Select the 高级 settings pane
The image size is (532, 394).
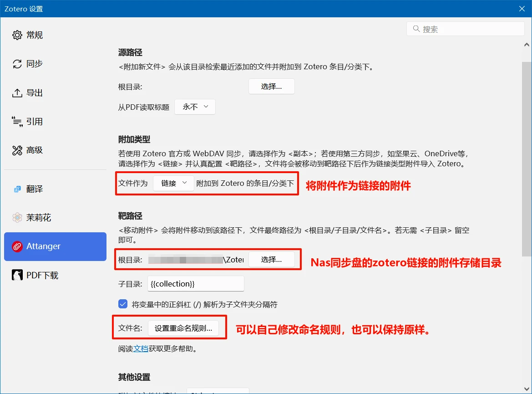56,150
